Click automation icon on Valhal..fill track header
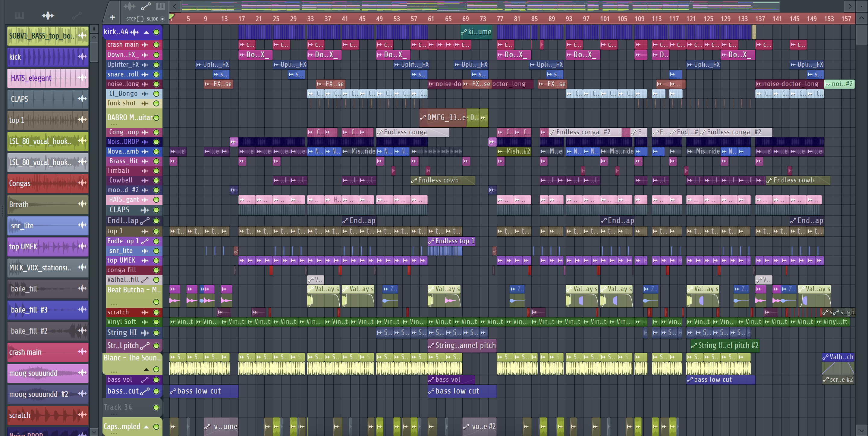 (145, 280)
